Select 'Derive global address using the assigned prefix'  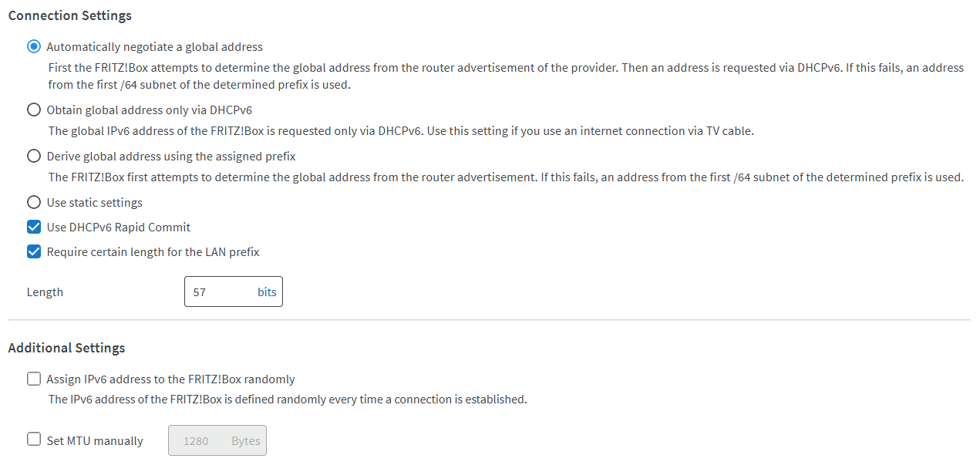(x=34, y=157)
